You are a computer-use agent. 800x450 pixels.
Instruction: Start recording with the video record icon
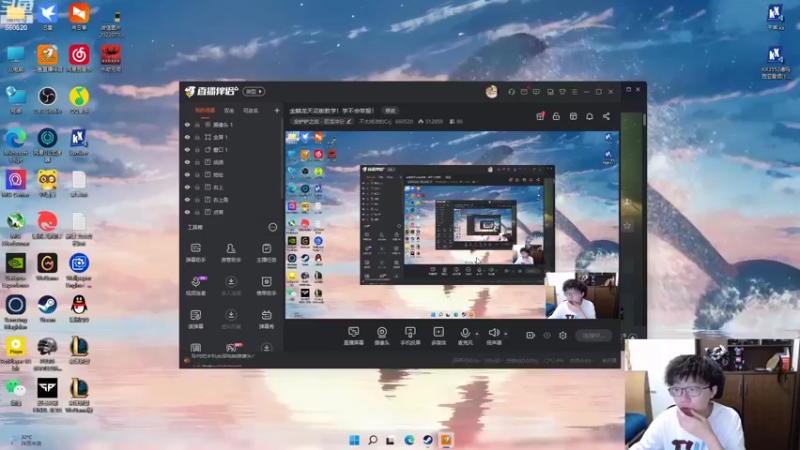pyautogui.click(x=531, y=335)
